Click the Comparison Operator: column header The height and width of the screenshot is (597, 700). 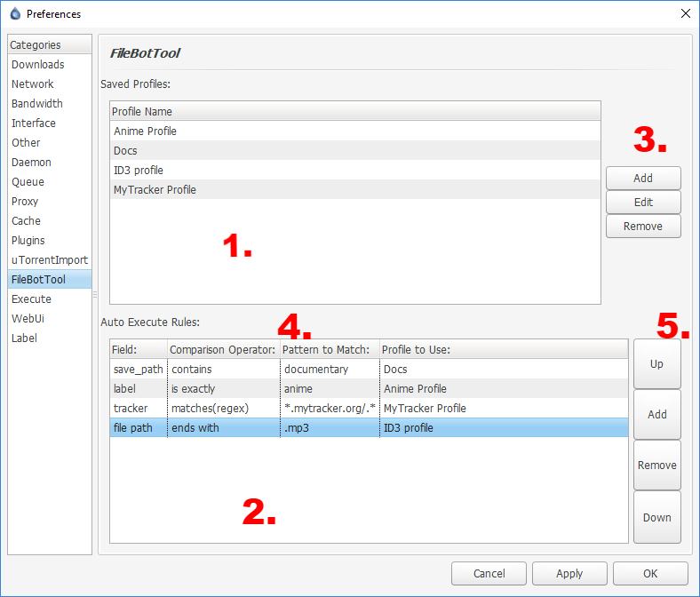coord(224,349)
